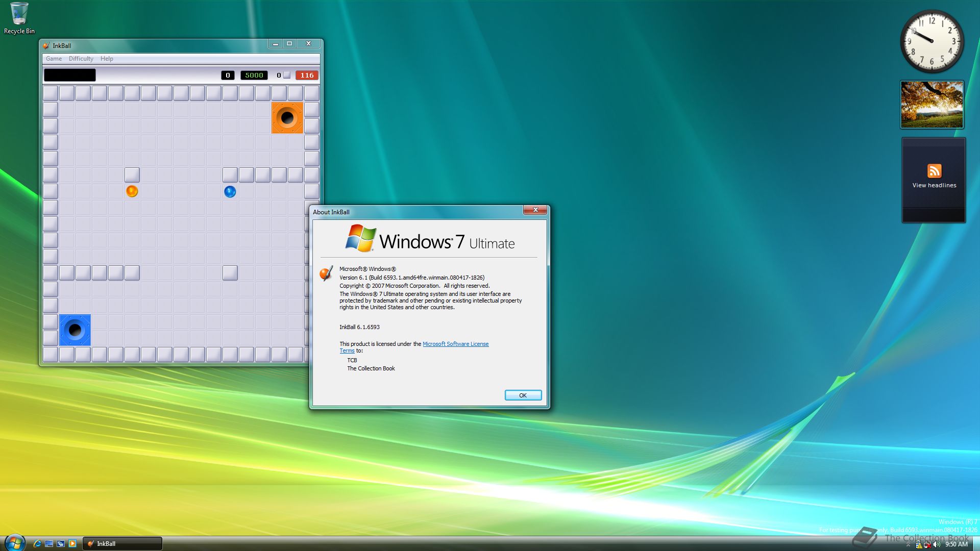Click the network disconnected tray icon
980x551 pixels.
click(x=927, y=544)
